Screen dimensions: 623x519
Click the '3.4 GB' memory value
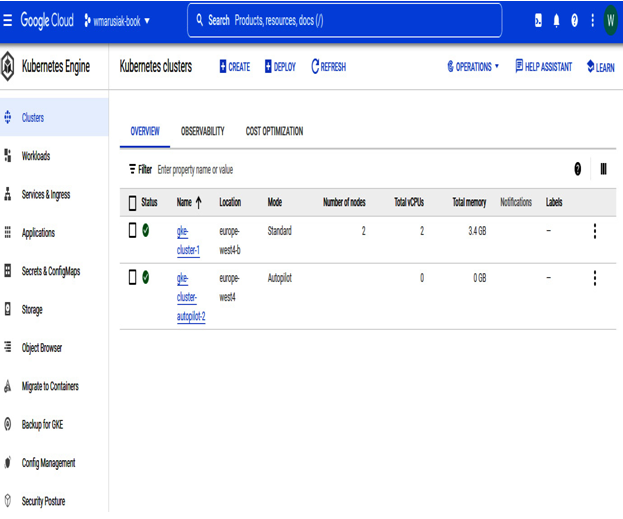point(477,231)
